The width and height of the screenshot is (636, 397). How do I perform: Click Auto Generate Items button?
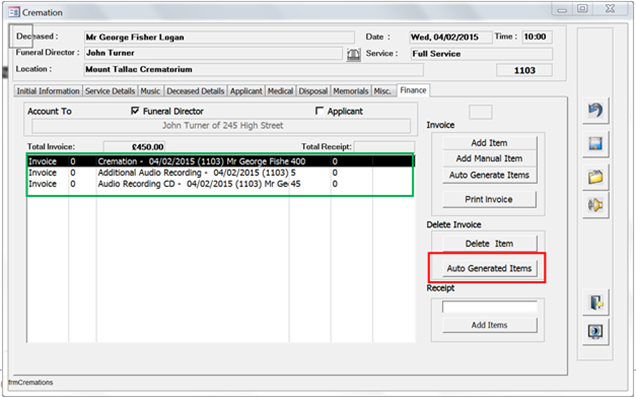tap(489, 175)
